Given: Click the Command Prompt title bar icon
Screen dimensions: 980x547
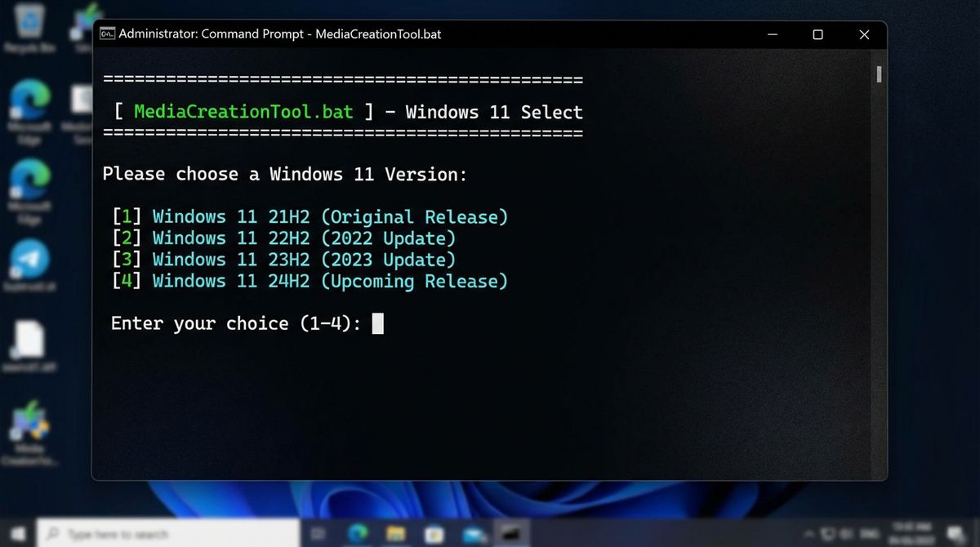Looking at the screenshot, I should click(107, 34).
